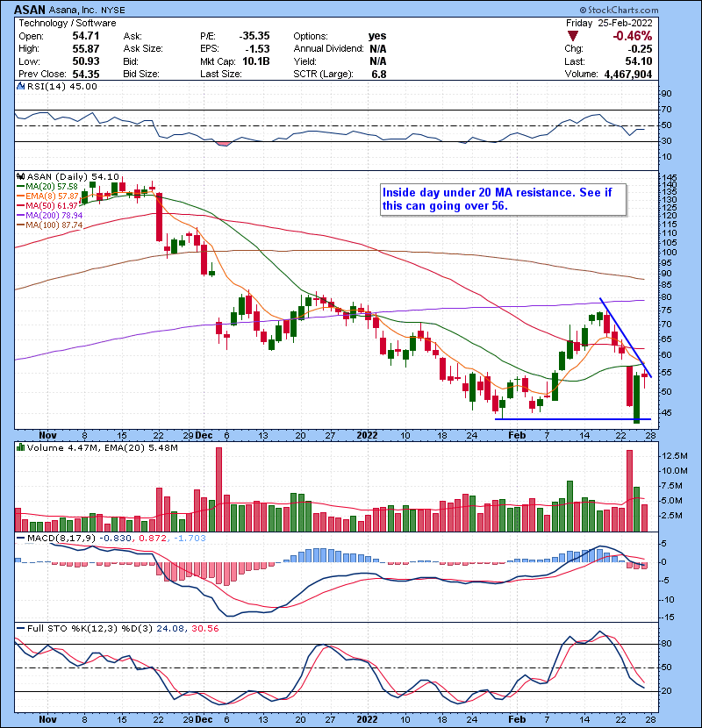The image size is (702, 728).
Task: Click the MA(100) 87.74 legend entry
Action: tap(50, 225)
